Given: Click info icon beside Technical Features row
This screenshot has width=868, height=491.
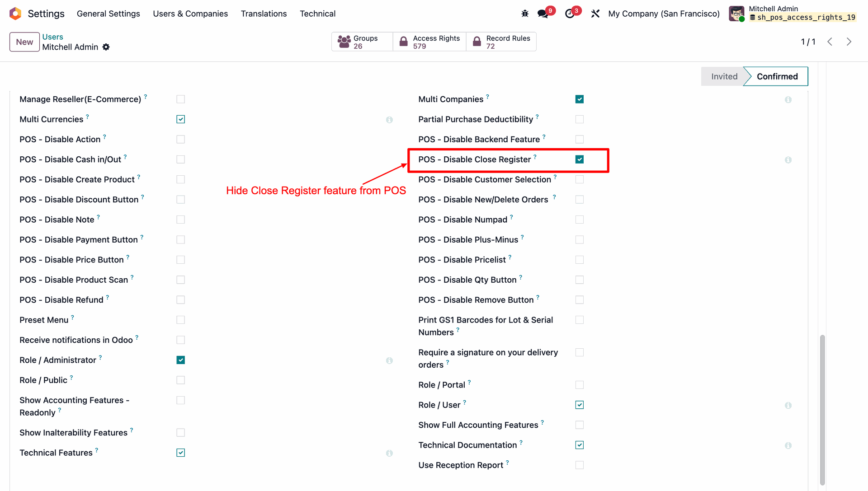Looking at the screenshot, I should (389, 453).
